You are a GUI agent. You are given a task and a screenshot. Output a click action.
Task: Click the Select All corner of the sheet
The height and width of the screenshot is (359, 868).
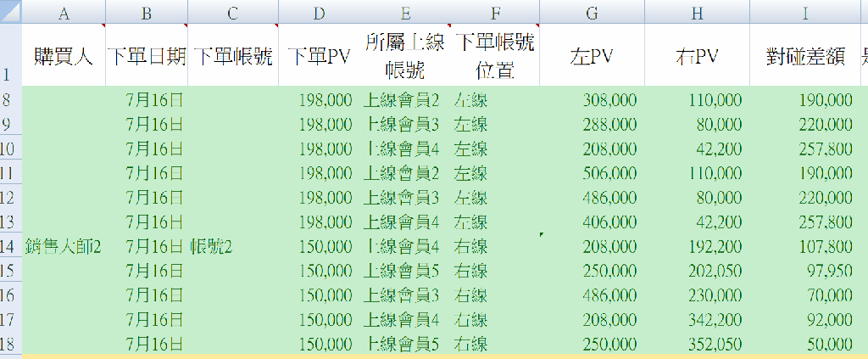10,12
